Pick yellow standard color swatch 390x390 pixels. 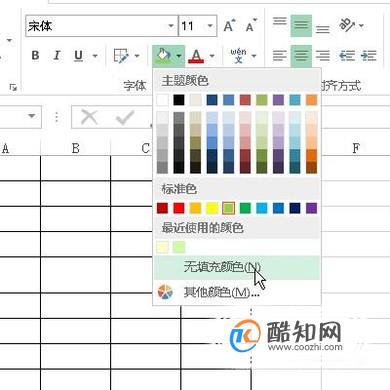[212, 208]
